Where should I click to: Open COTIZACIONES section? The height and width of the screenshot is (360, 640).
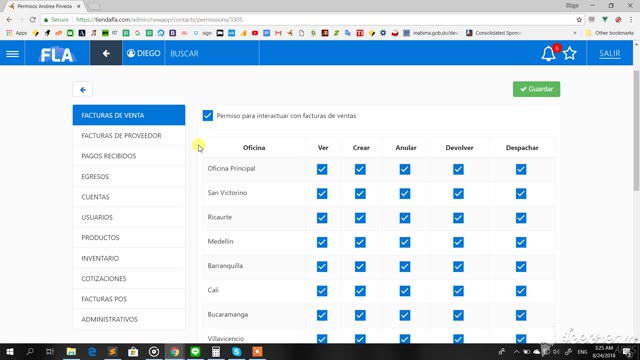click(x=129, y=278)
